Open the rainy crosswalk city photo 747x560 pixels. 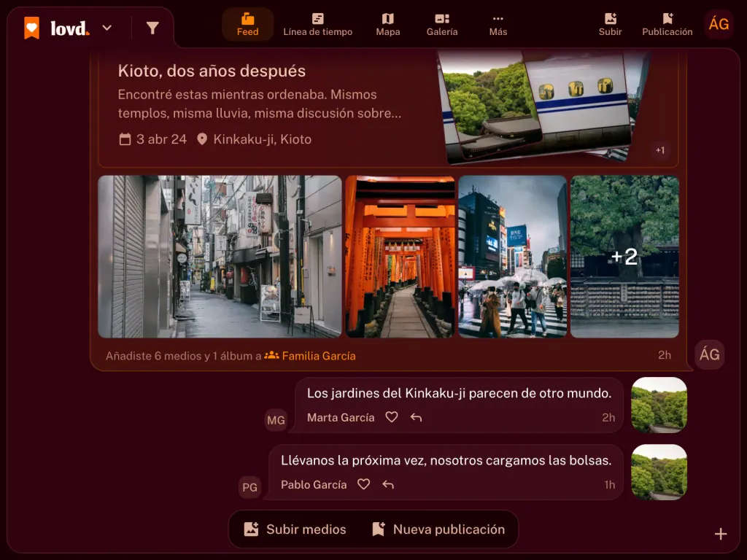pyautogui.click(x=513, y=257)
